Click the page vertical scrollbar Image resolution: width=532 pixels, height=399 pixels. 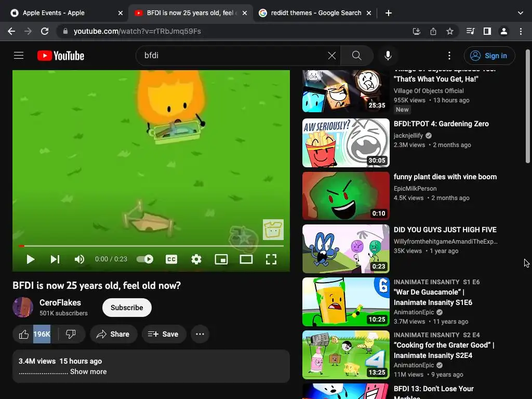[528, 106]
